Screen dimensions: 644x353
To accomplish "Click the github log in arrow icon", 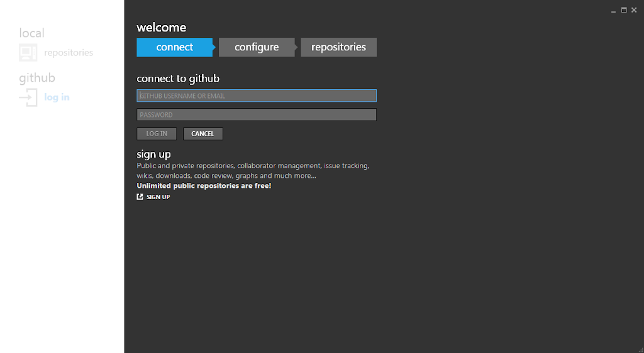I will pyautogui.click(x=28, y=97).
